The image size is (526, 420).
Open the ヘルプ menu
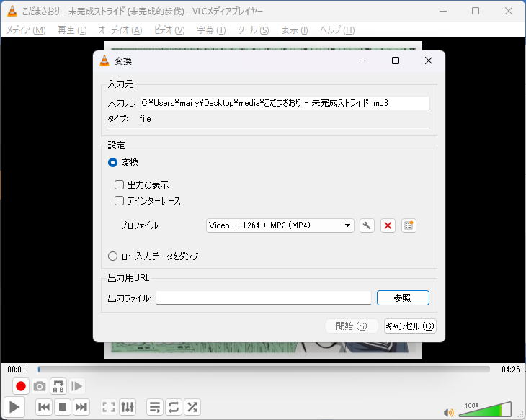point(337,30)
